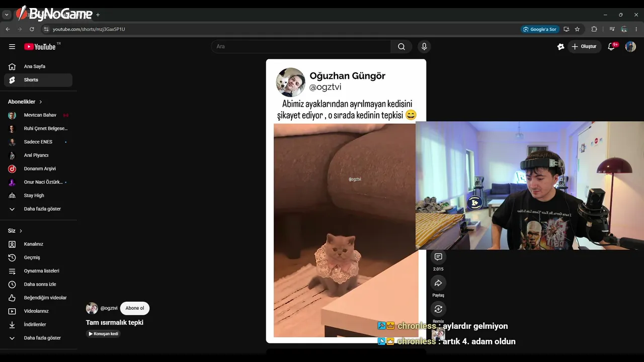Open Oynatma listeleri playlists

point(38,271)
